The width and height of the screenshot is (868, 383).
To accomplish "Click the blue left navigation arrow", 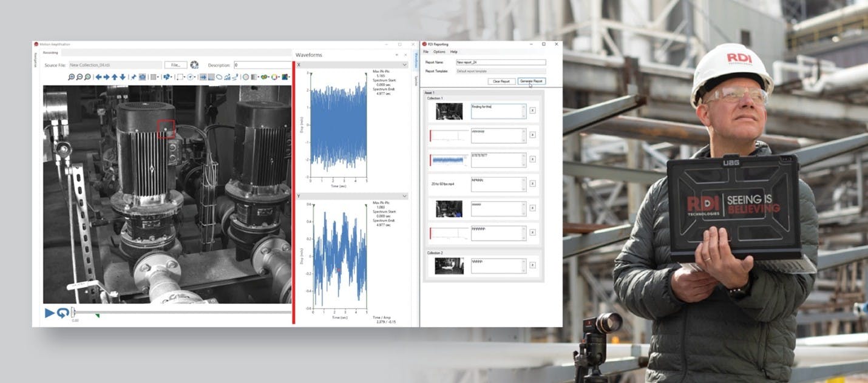I will tap(99, 78).
